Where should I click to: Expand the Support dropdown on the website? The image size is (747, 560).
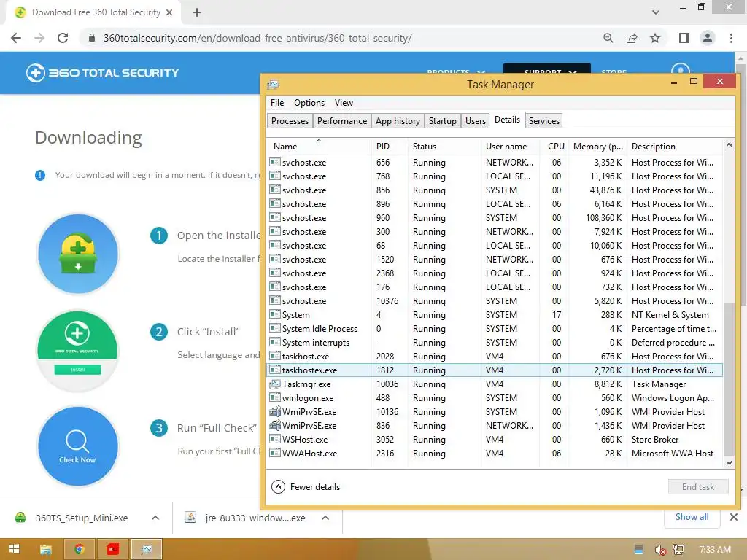pyautogui.click(x=547, y=71)
